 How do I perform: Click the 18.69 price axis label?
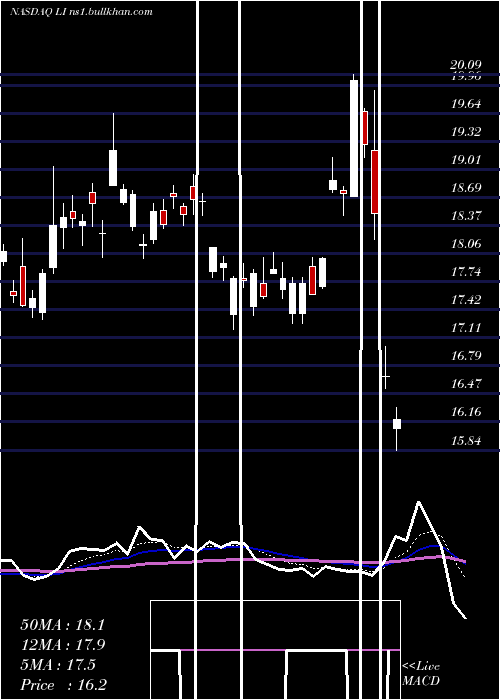click(x=466, y=188)
